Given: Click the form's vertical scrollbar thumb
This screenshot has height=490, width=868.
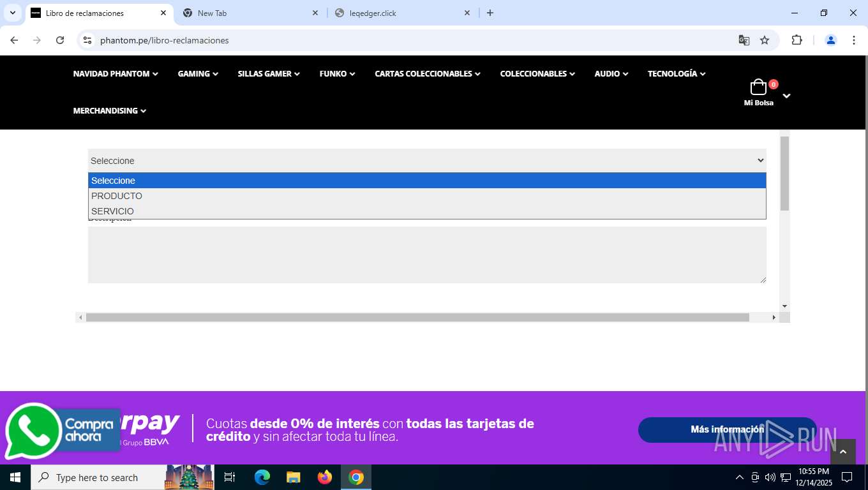Looking at the screenshot, I should (784, 174).
